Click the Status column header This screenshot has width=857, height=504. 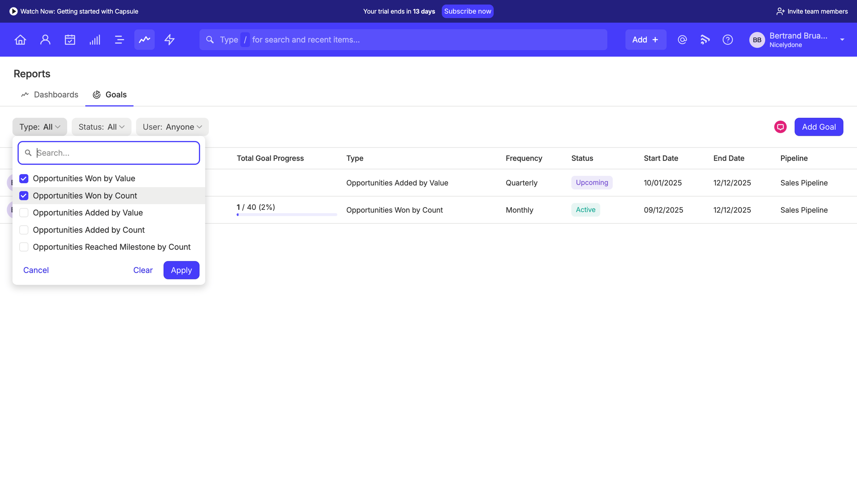pos(582,158)
